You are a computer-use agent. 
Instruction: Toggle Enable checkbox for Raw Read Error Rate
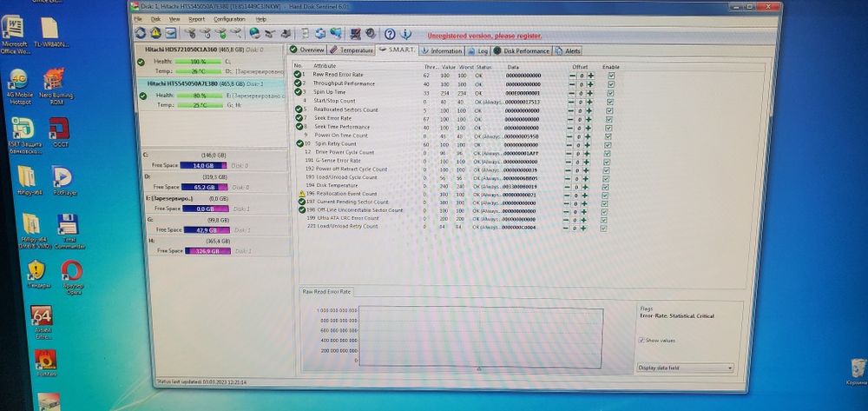[x=611, y=75]
